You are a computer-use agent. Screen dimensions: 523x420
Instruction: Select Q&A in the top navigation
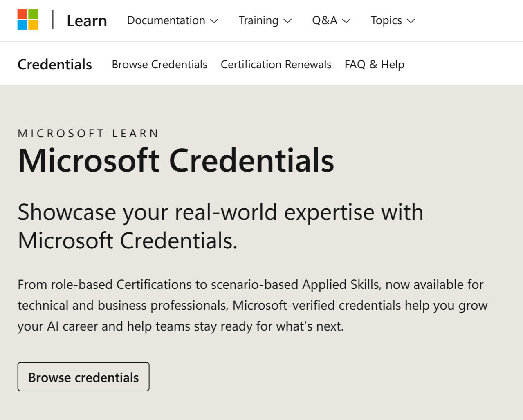click(324, 20)
